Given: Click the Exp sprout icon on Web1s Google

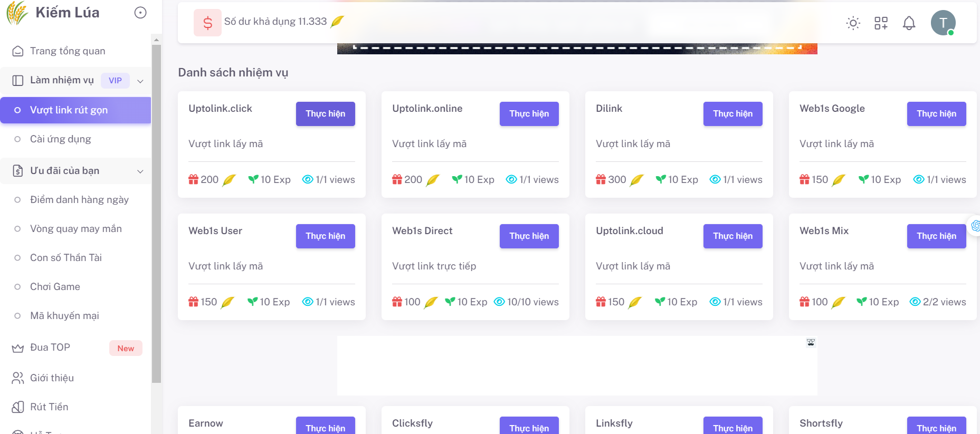Looking at the screenshot, I should pyautogui.click(x=863, y=179).
